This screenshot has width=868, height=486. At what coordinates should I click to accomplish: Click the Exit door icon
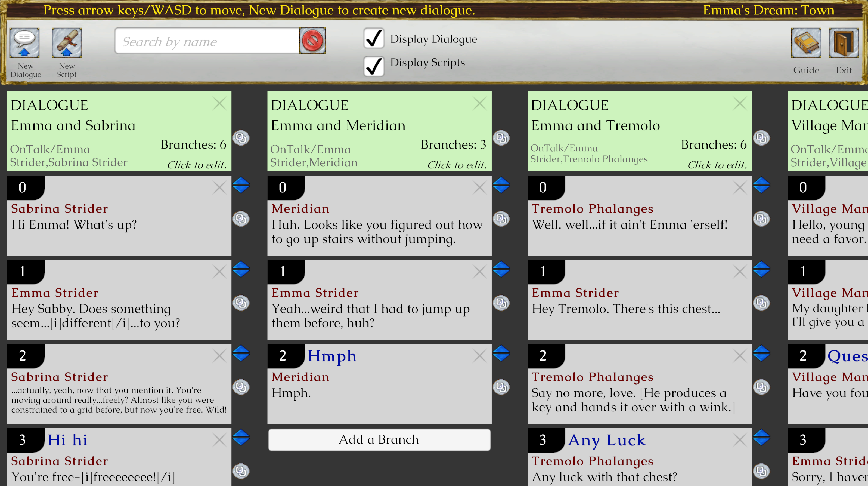tap(844, 43)
